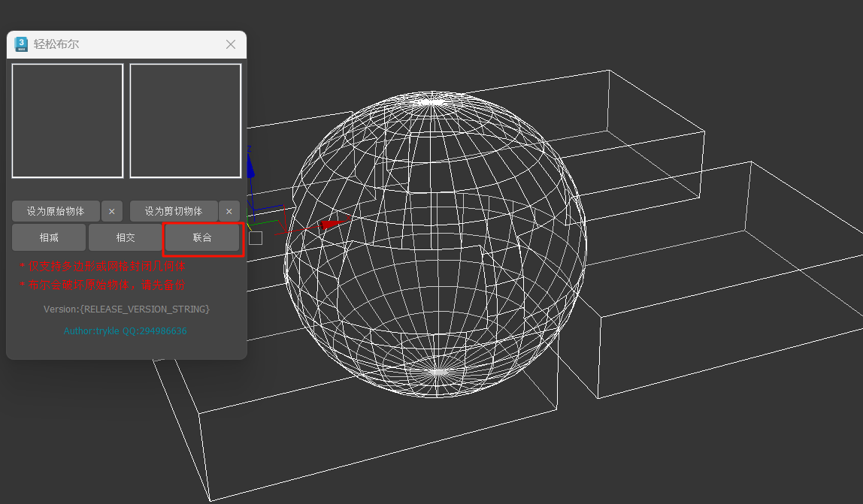
Task: Click the Version release string label
Action: click(126, 309)
